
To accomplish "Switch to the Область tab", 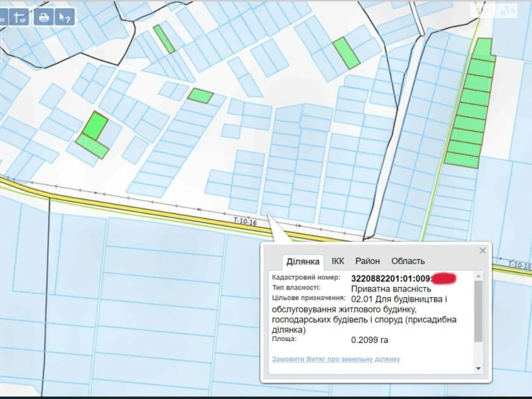I will coord(408,261).
